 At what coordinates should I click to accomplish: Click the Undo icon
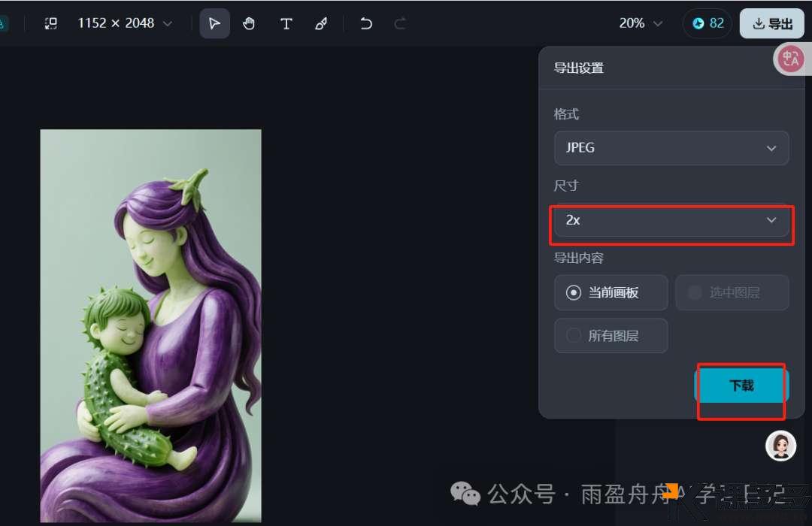click(366, 23)
